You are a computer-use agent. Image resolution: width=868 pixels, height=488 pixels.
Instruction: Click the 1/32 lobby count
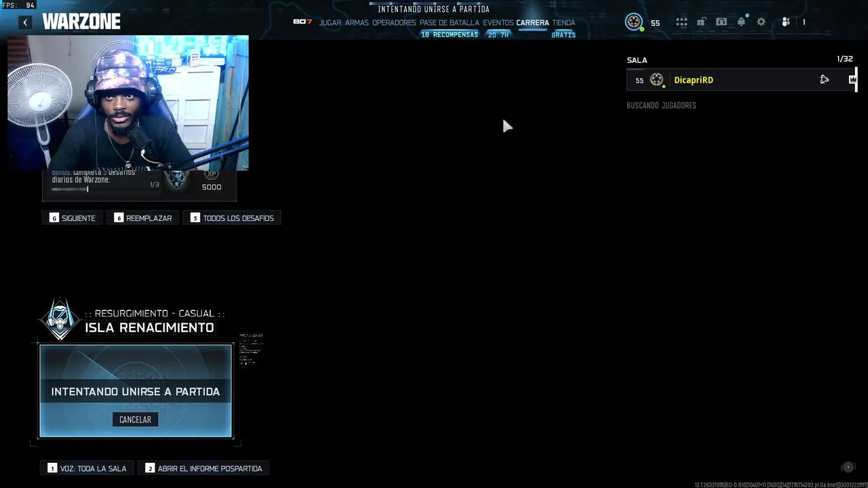845,59
